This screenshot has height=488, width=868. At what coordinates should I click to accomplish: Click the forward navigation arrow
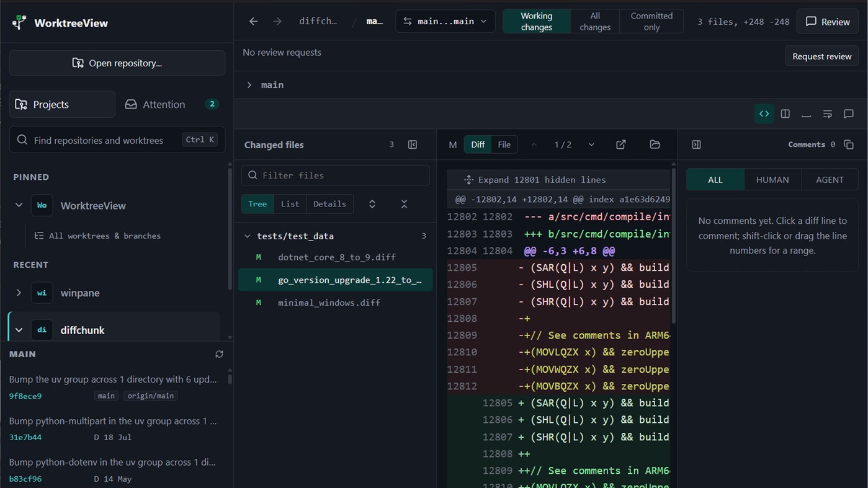tap(277, 21)
